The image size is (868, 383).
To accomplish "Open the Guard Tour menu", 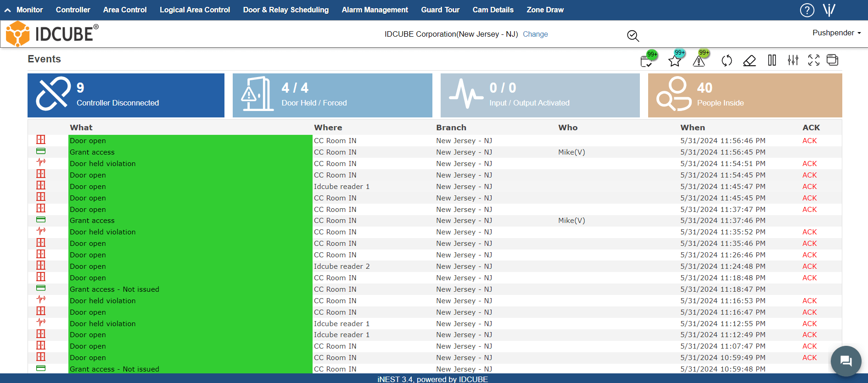I will [x=440, y=10].
